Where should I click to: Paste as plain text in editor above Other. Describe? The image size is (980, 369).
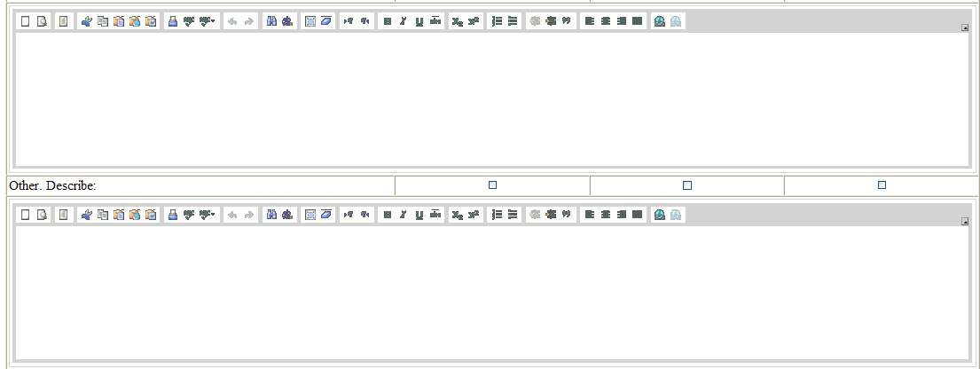click(135, 21)
